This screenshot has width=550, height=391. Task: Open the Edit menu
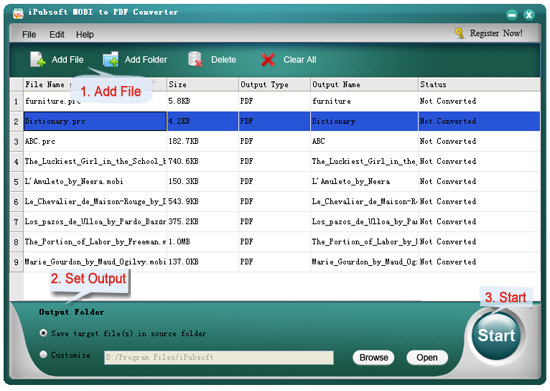pyautogui.click(x=56, y=34)
